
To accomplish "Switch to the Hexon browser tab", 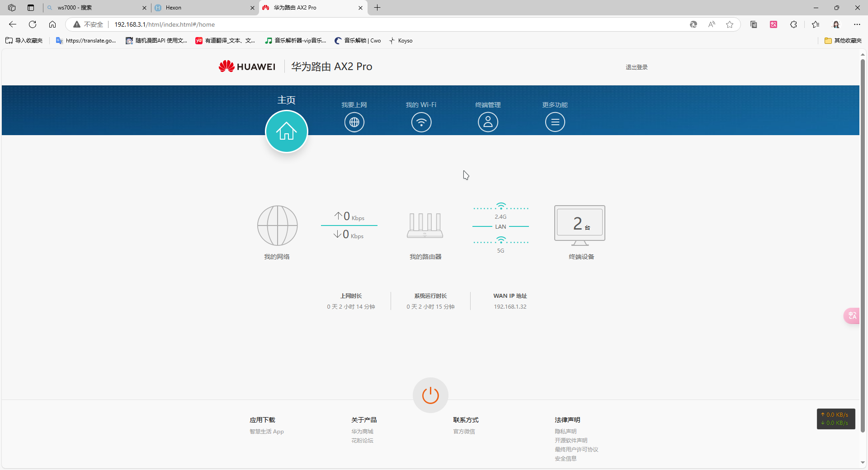I will 201,8.
